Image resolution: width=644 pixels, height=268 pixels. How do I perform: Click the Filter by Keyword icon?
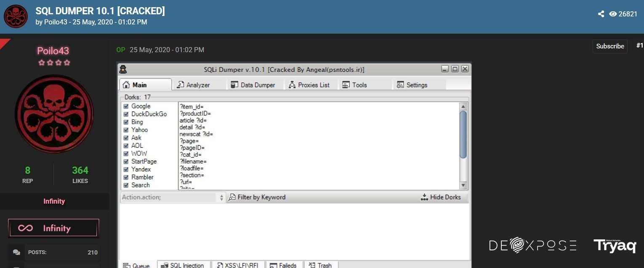tap(232, 197)
